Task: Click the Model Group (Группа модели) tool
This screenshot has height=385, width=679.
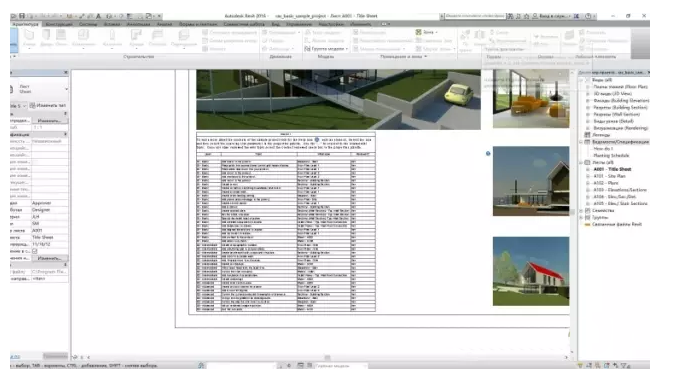Action: coord(326,49)
